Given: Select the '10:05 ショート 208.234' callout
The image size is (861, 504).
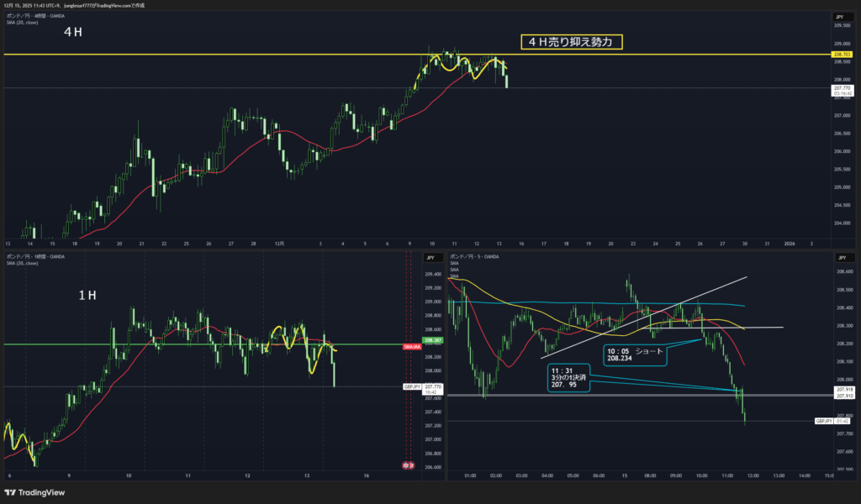Looking at the screenshot, I should [x=635, y=354].
